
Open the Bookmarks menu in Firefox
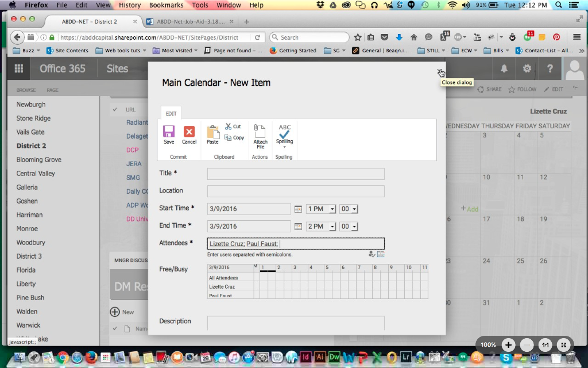click(166, 5)
